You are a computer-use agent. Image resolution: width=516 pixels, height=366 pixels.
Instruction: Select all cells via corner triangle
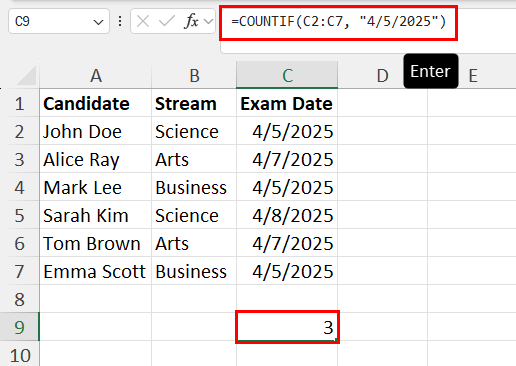[26, 75]
